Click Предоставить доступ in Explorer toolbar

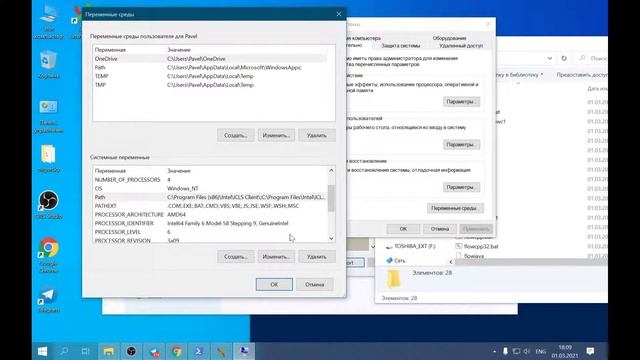tap(582, 75)
